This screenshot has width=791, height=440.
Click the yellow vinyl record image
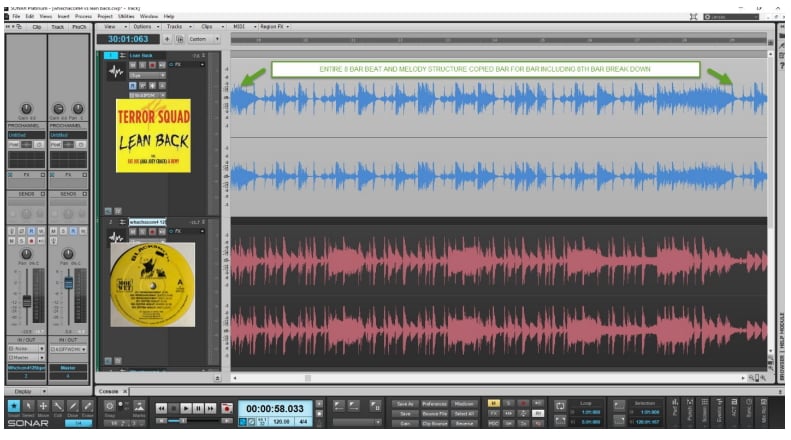click(153, 285)
